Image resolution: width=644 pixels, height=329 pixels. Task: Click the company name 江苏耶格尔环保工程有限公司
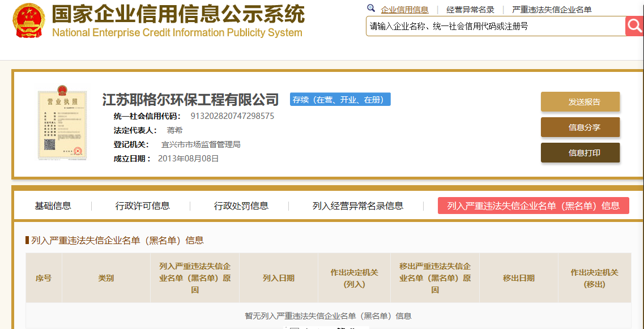[x=190, y=100]
